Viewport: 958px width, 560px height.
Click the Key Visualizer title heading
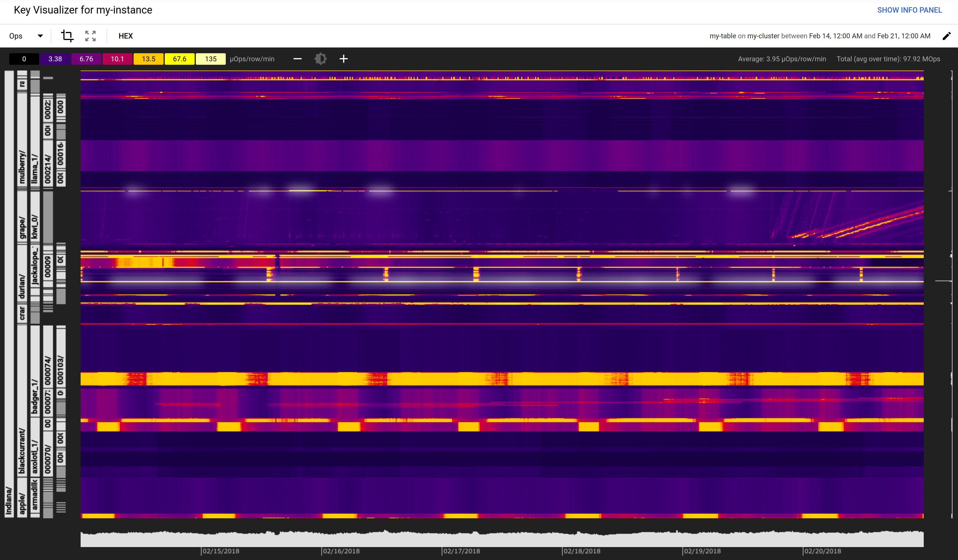(83, 10)
